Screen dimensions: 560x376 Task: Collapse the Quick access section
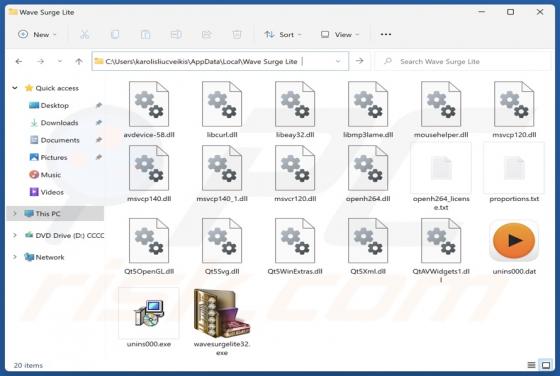tap(15, 88)
